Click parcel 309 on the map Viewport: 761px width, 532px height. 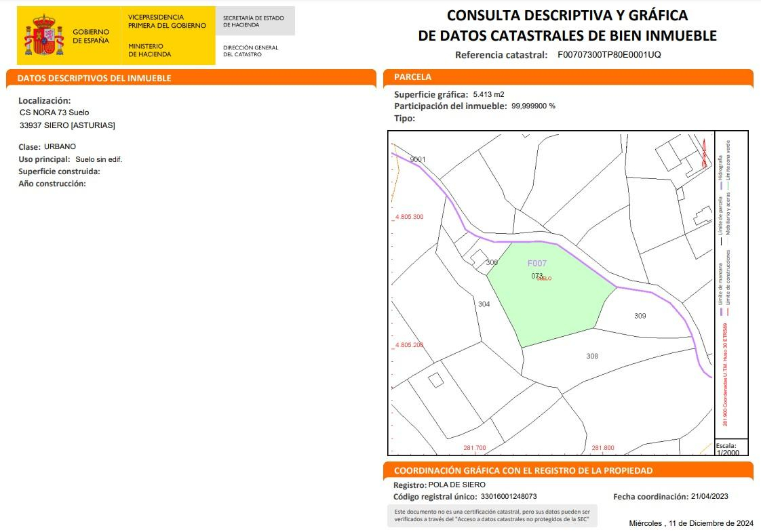point(640,316)
